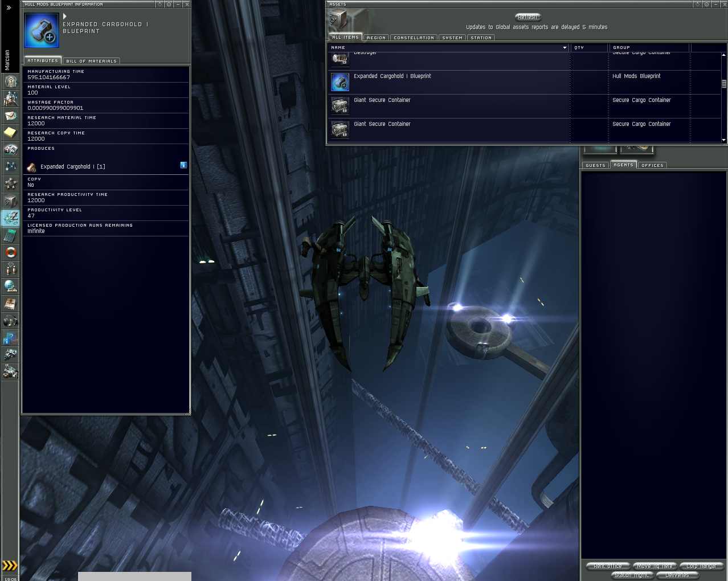
Task: Click the Rent office button
Action: (608, 566)
